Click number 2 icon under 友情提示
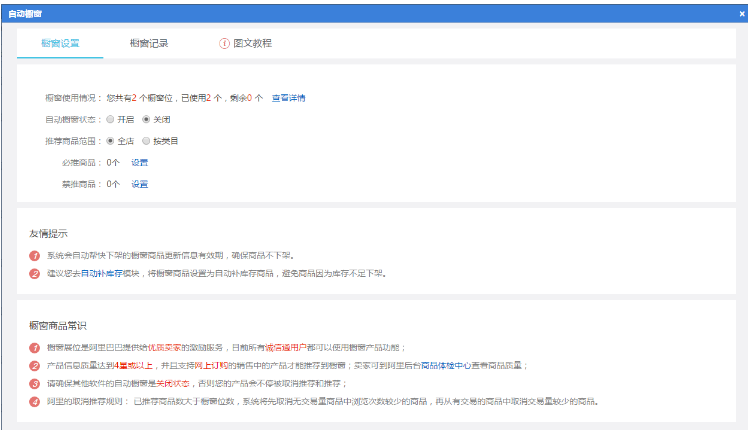This screenshot has height=434, width=748. (x=35, y=273)
